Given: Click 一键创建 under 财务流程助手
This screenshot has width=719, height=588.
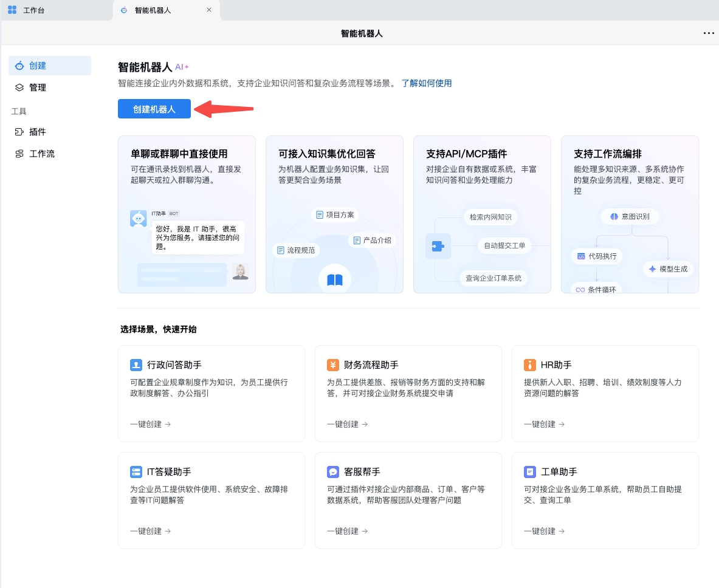Looking at the screenshot, I should tap(347, 425).
